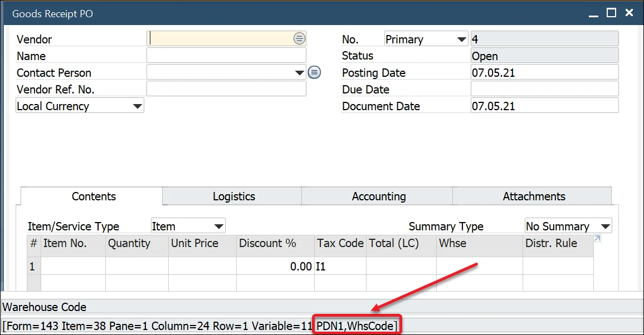Open the Primary series dropdown
644x335 pixels.
tap(461, 40)
